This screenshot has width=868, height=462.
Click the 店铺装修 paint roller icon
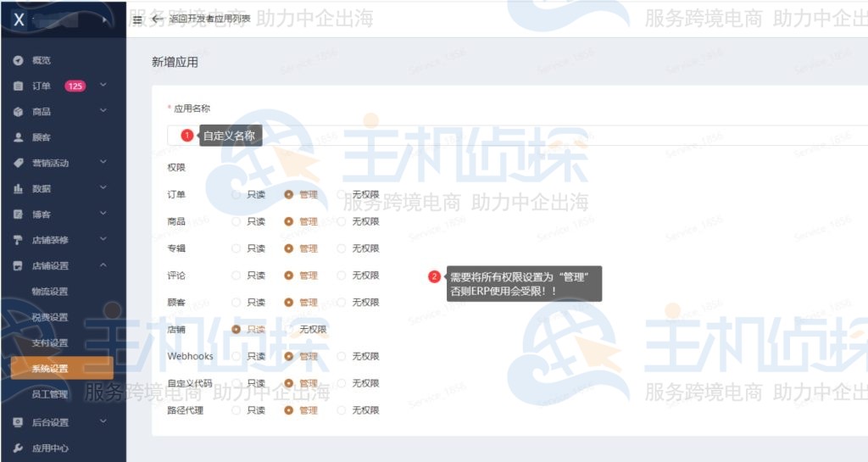(19, 240)
